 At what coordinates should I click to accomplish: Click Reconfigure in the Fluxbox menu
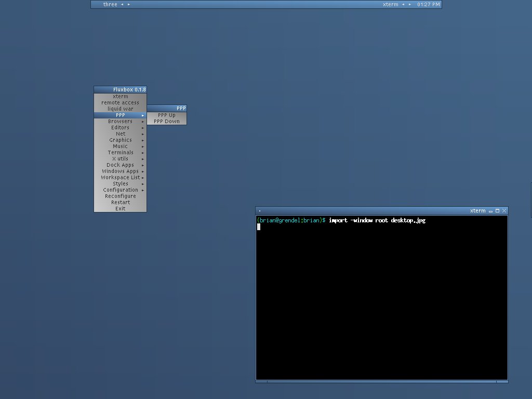point(120,196)
